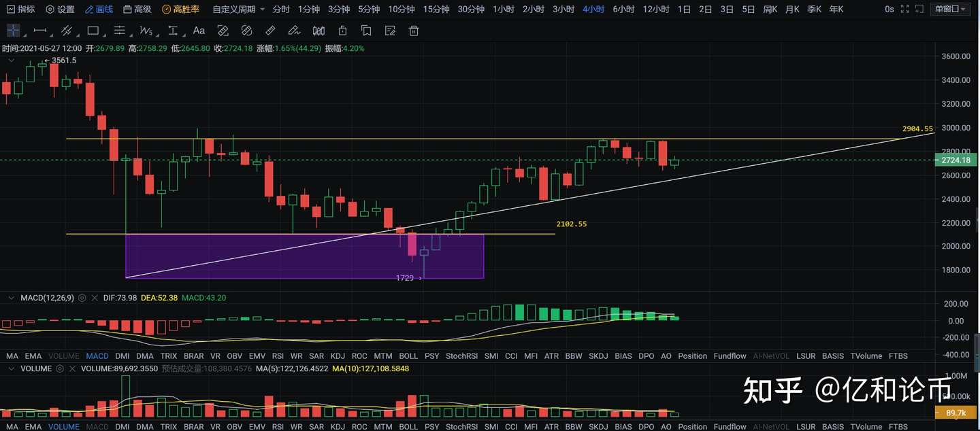Switch to the 分时 timeframe
The image size is (980, 431).
pyautogui.click(x=280, y=10)
